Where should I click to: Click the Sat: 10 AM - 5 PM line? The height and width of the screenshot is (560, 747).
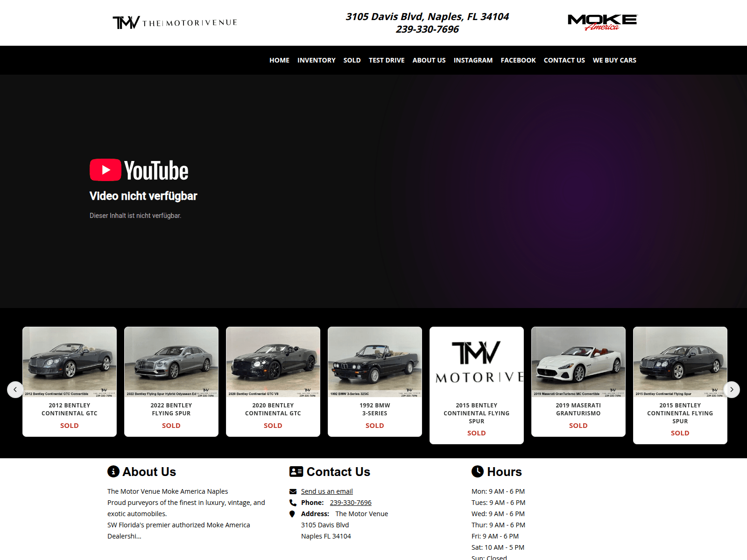click(x=498, y=547)
